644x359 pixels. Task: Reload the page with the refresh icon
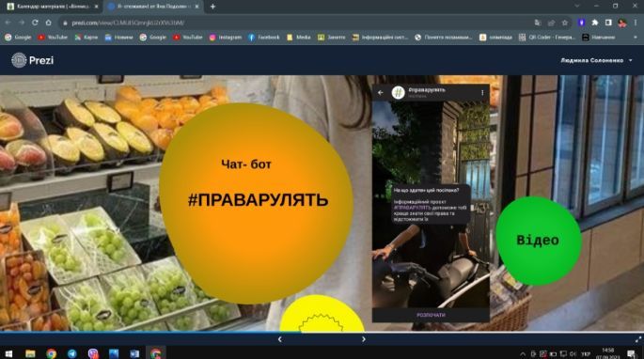click(35, 23)
